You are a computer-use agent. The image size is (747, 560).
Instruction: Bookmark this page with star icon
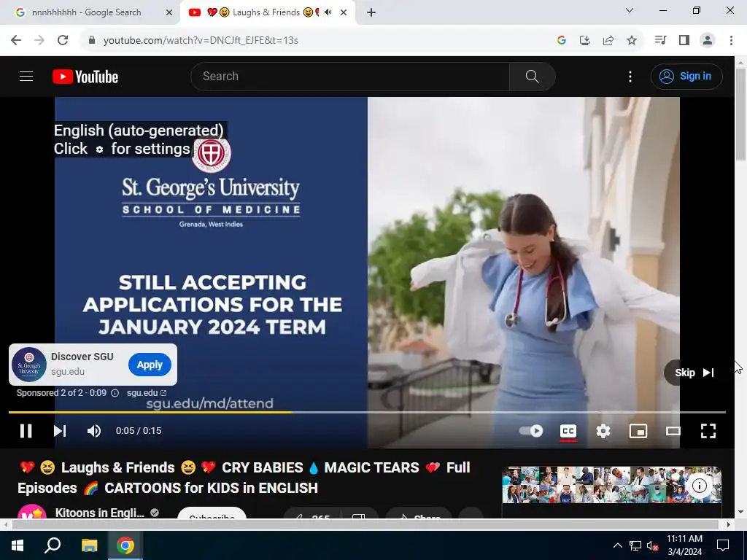coord(632,41)
